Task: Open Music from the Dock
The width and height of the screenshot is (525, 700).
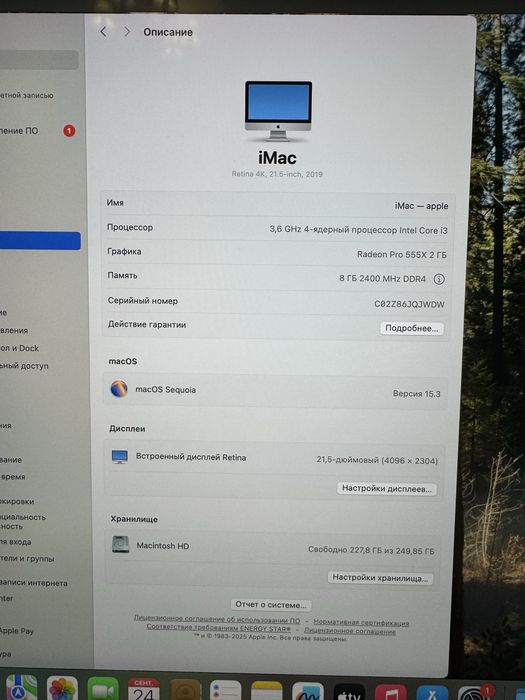Action: pos(391,692)
